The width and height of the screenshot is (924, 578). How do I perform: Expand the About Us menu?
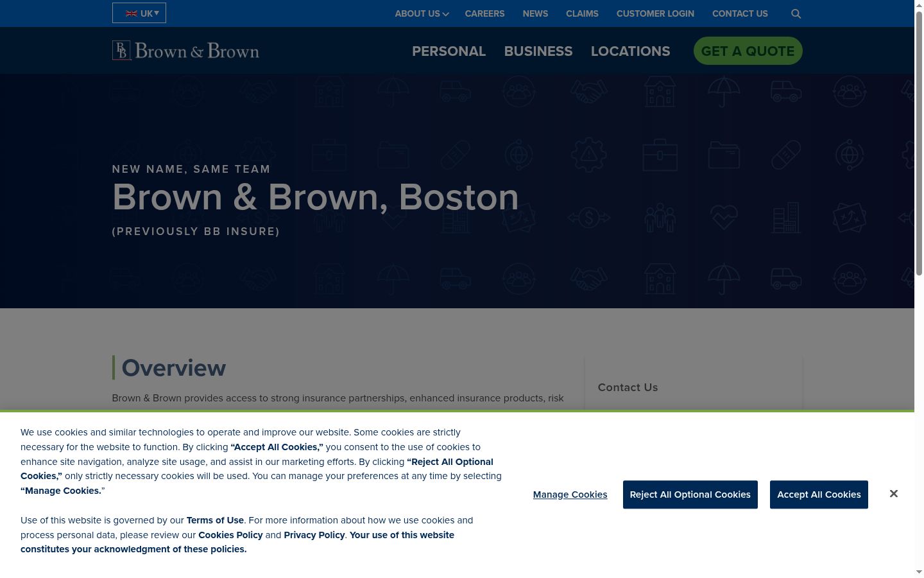coord(422,13)
